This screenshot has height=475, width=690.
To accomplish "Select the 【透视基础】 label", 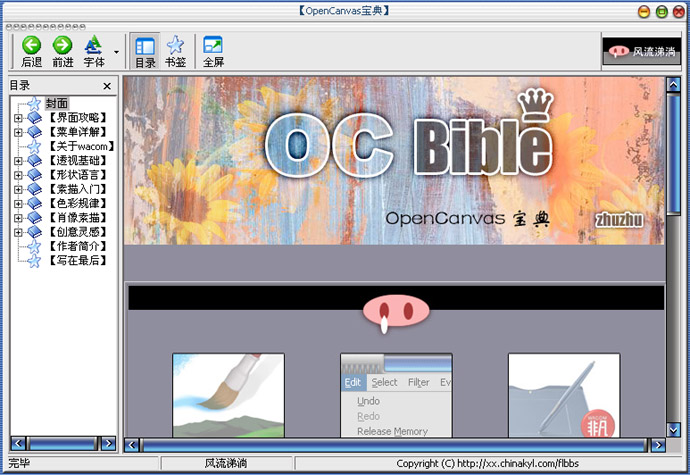I will pyautogui.click(x=77, y=160).
